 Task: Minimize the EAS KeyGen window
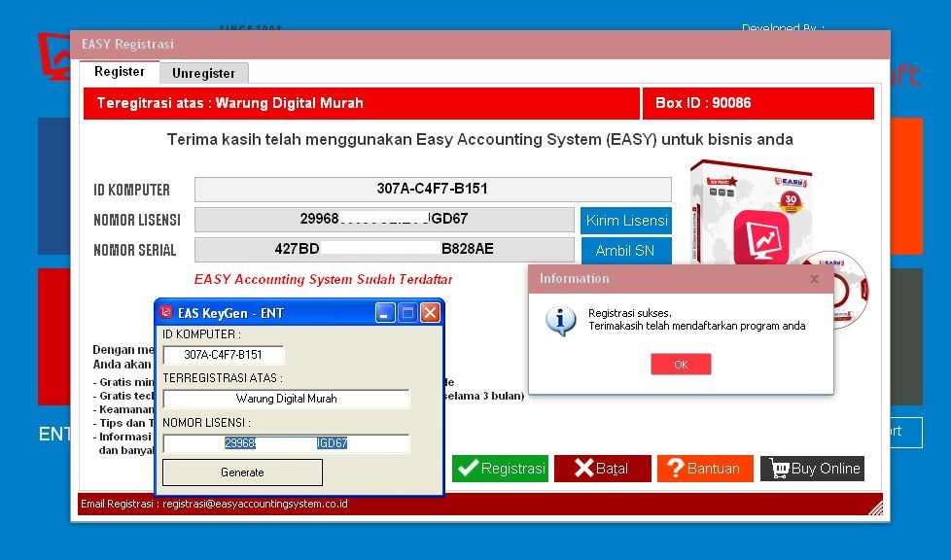(x=384, y=313)
